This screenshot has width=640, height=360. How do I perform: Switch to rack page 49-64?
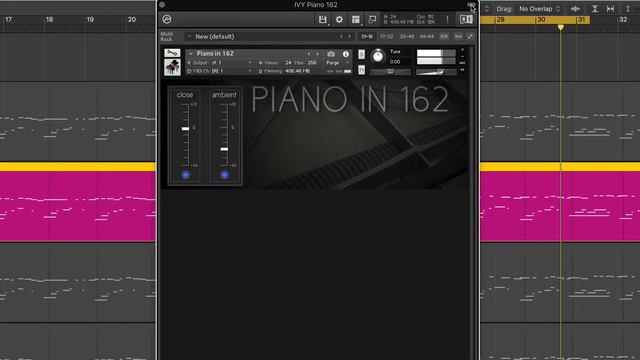coord(427,36)
